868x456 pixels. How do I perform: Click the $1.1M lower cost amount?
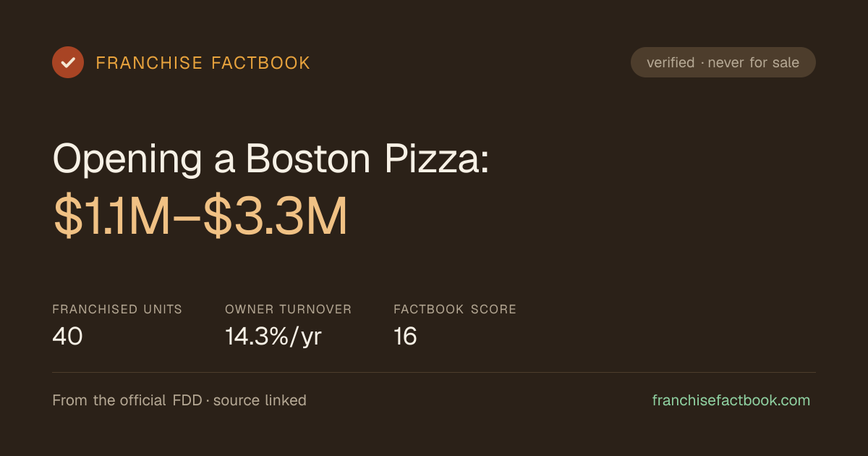click(x=112, y=217)
